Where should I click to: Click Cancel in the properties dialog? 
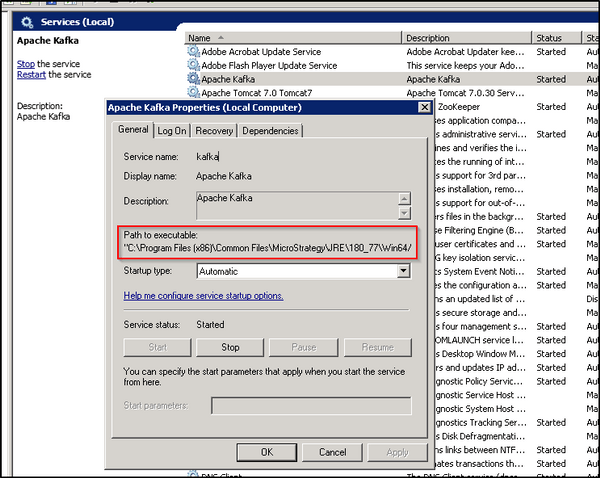click(x=333, y=452)
